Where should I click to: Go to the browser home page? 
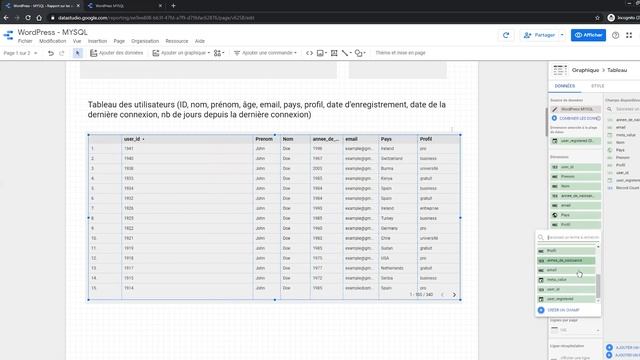pos(39,18)
